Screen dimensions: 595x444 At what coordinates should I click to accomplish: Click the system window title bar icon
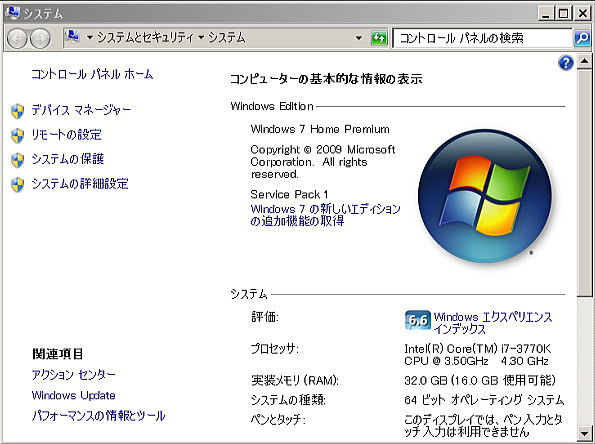[x=12, y=13]
